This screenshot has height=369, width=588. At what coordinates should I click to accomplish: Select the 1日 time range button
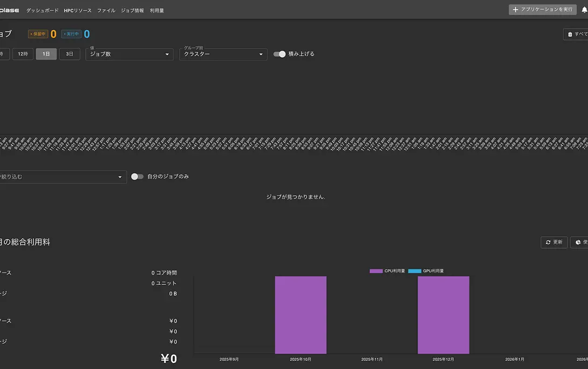pos(46,54)
